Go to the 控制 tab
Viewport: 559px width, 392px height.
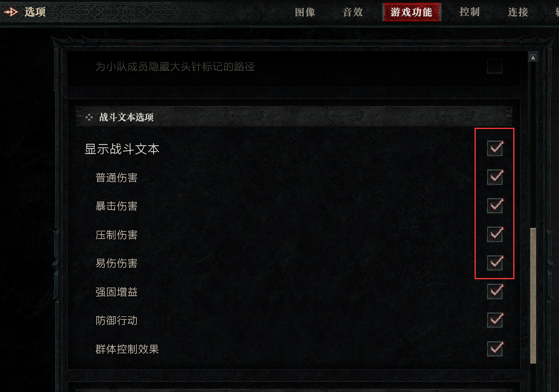[469, 12]
